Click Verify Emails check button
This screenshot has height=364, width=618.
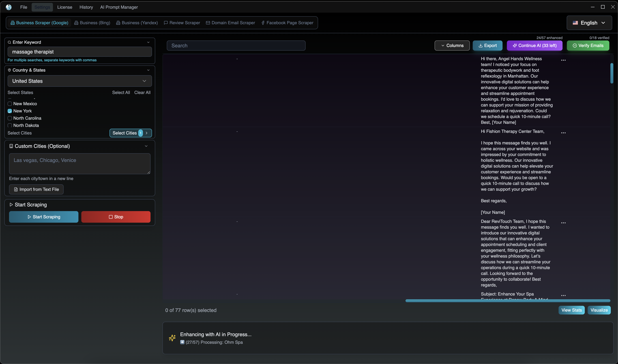pos(588,46)
